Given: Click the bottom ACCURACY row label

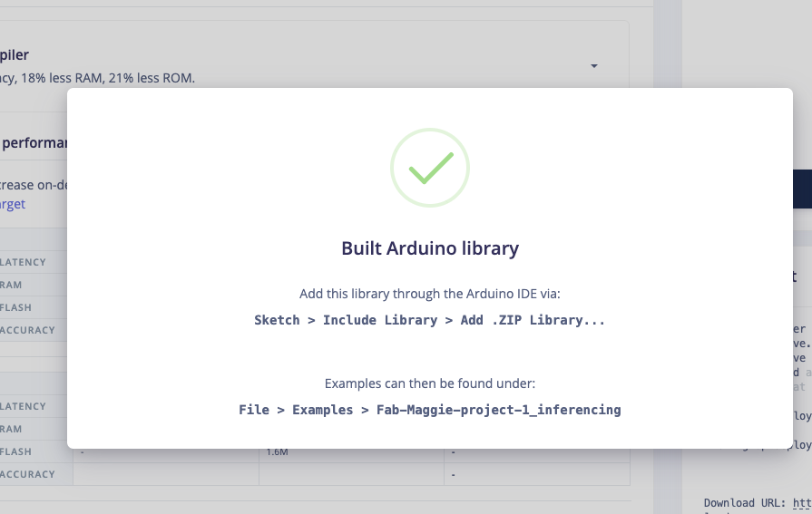Looking at the screenshot, I should pos(27,474).
